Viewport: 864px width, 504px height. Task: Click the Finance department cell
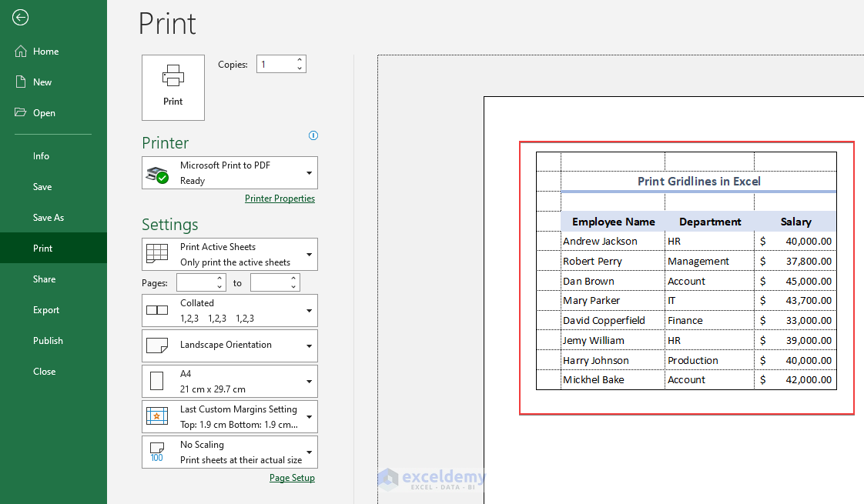coord(685,321)
